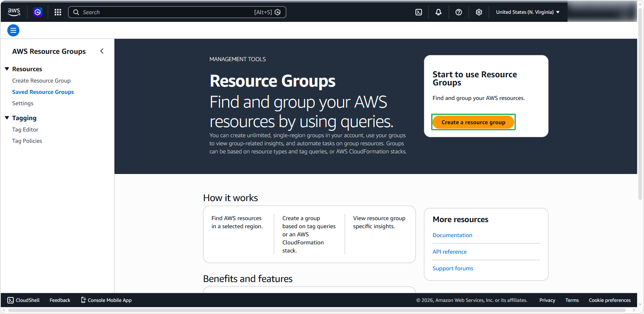Open CloudShell from top header icon
644x314 pixels.
click(419, 12)
